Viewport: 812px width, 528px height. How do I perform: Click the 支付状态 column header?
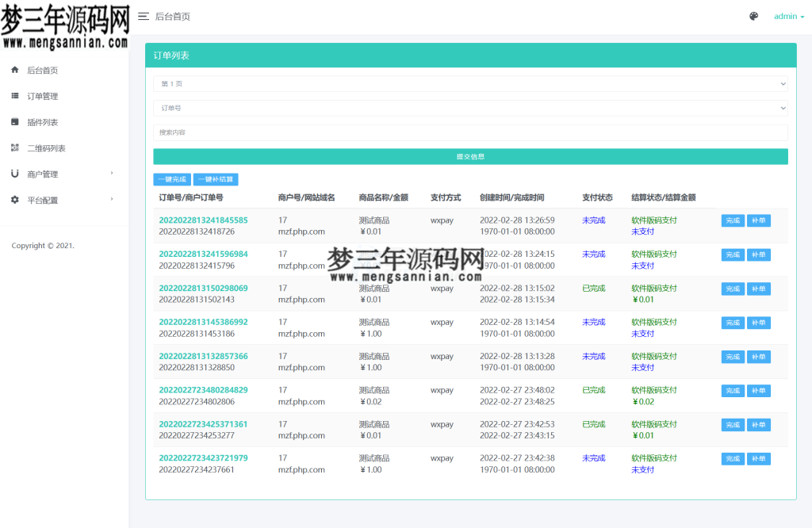[597, 197]
